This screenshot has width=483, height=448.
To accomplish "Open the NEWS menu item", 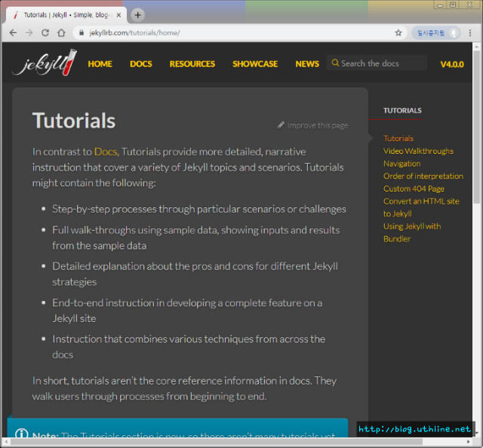I will (307, 64).
